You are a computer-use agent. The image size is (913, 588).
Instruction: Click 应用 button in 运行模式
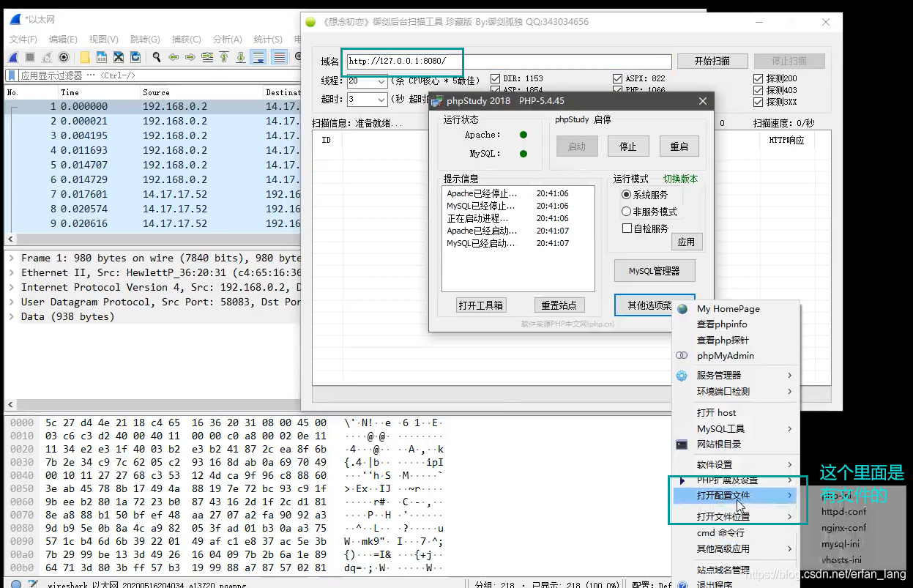pos(686,242)
